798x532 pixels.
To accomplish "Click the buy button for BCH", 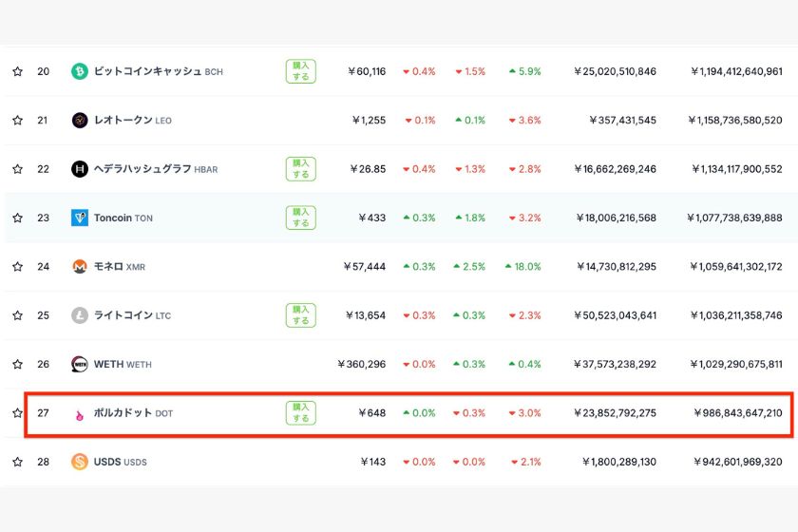I will (x=301, y=71).
